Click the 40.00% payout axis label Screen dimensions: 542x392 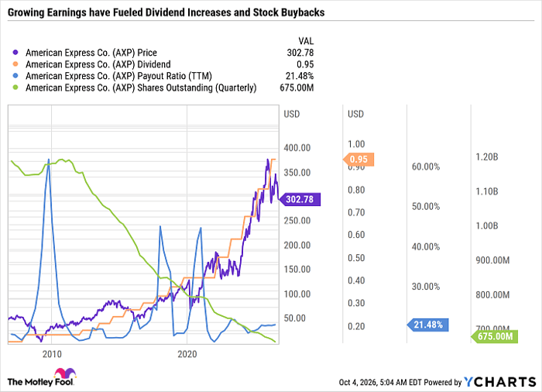[x=426, y=246]
